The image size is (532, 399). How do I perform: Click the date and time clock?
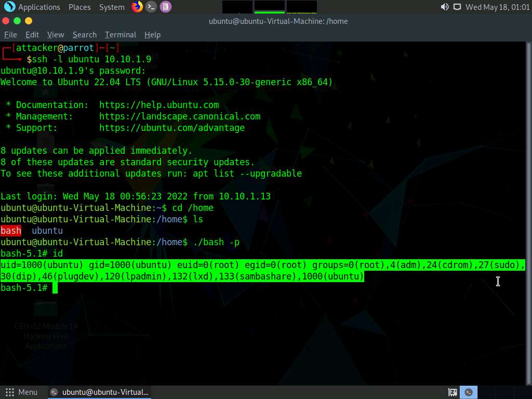pos(497,7)
